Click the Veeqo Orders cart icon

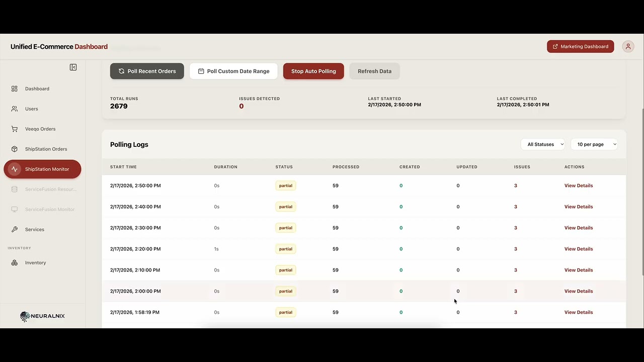15,129
